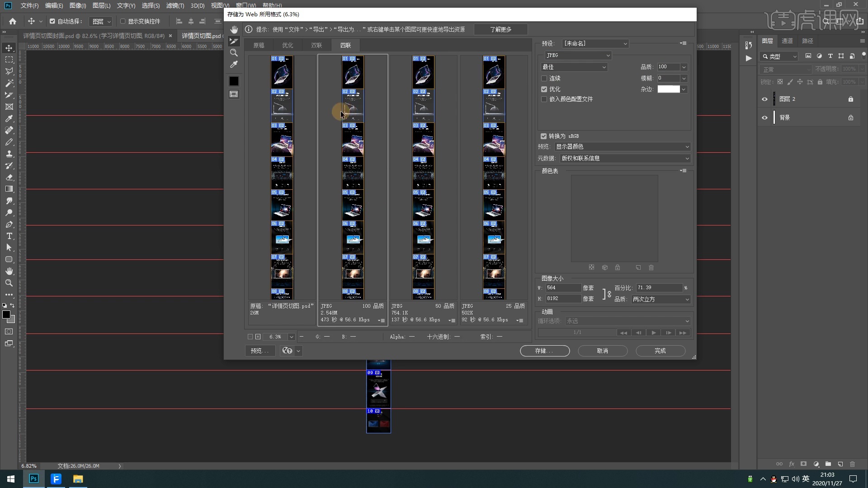The height and width of the screenshot is (488, 868).
Task: Click the 取消 cancel button
Action: (x=602, y=351)
